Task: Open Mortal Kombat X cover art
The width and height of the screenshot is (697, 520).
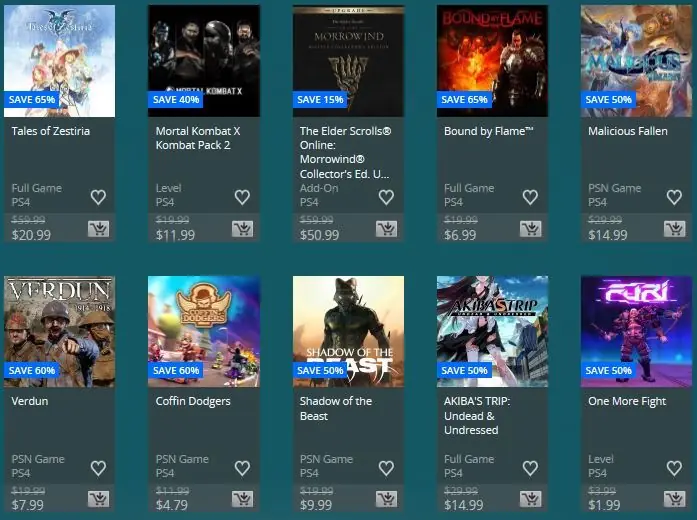Action: pos(204,61)
